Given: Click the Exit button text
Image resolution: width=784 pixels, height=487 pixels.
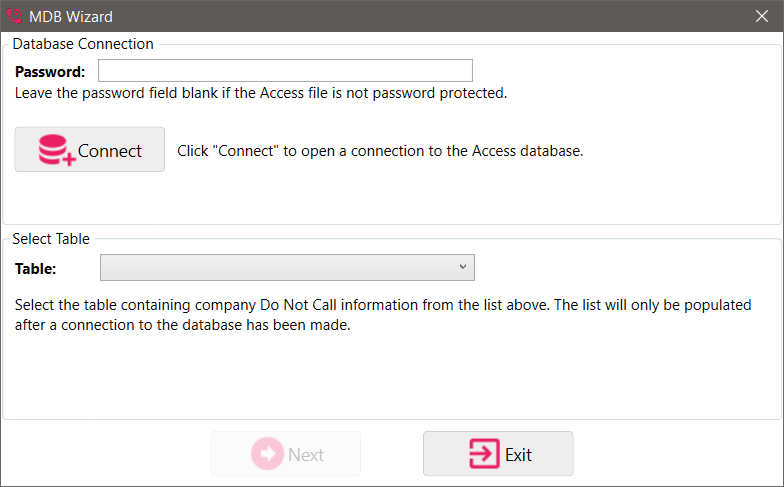Looking at the screenshot, I should (x=518, y=454).
